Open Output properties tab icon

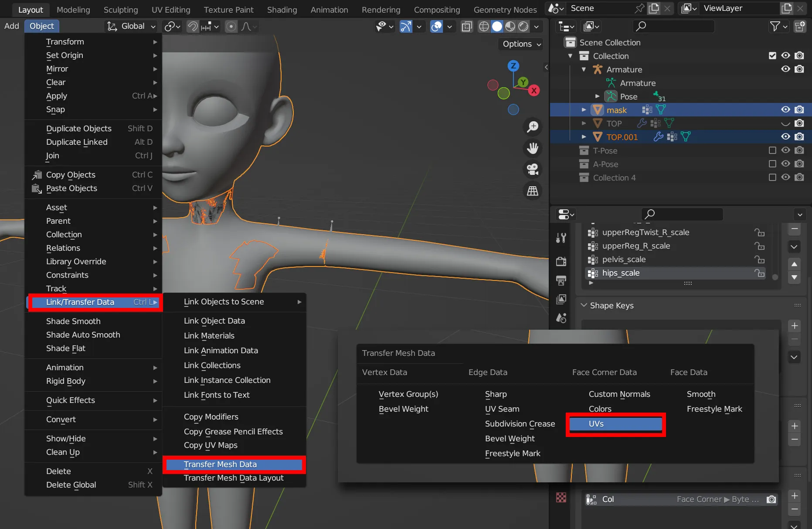(561, 280)
